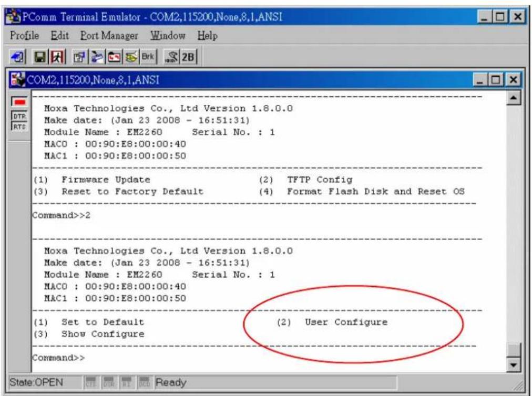The image size is (532, 396).
Task: Click the COM2 child window system icon
Action: [18, 80]
